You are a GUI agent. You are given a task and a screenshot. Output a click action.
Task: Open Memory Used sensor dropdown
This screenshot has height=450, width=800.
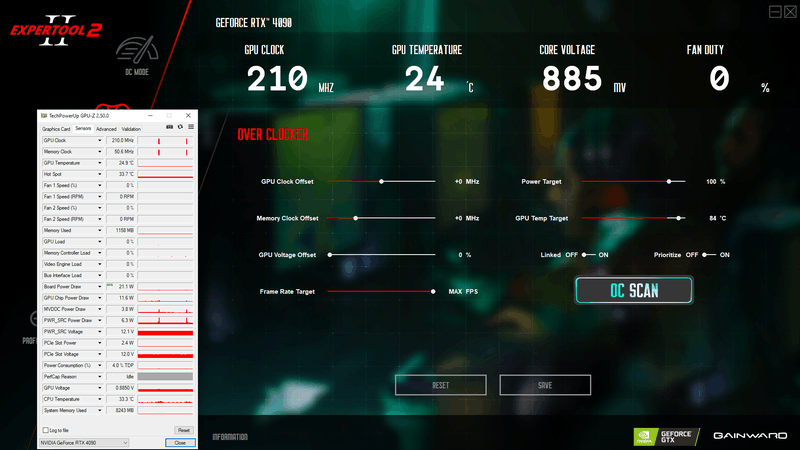[99, 230]
